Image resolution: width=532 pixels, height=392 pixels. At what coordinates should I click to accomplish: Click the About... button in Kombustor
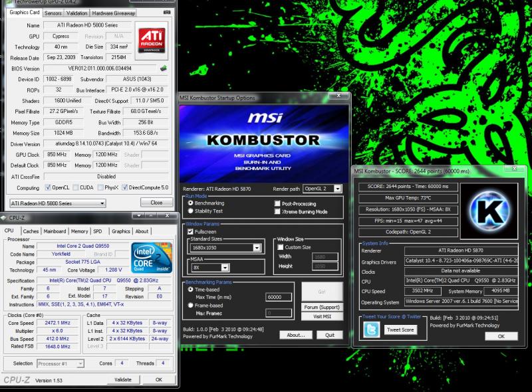click(295, 335)
